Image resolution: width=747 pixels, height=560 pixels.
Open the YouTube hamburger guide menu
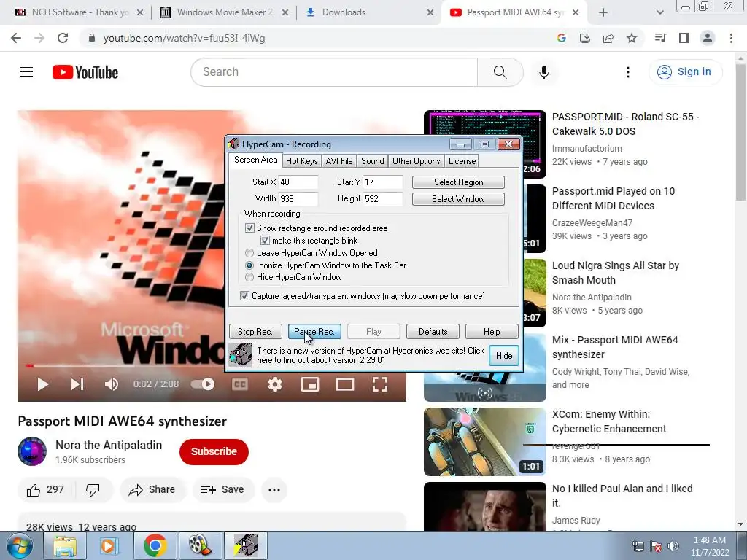pos(26,72)
